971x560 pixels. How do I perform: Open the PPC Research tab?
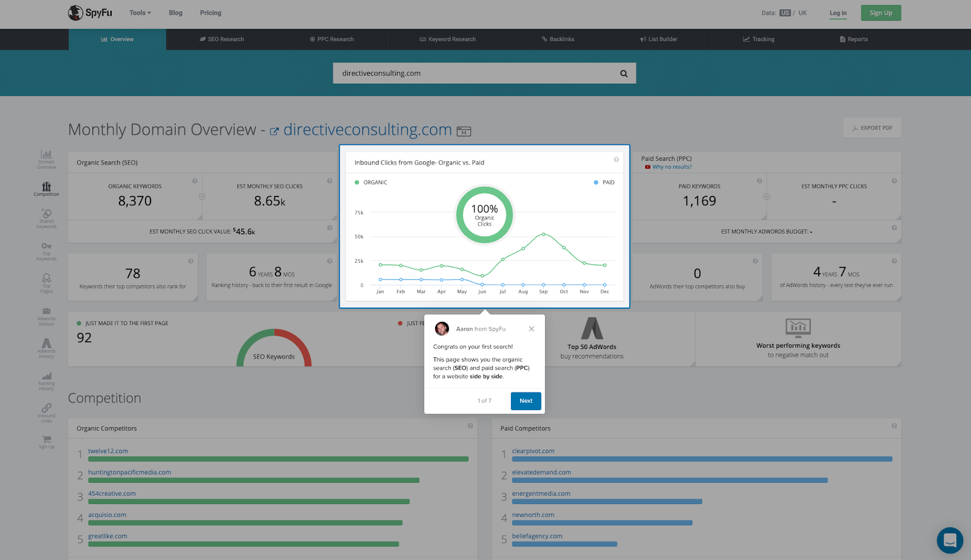pos(332,39)
